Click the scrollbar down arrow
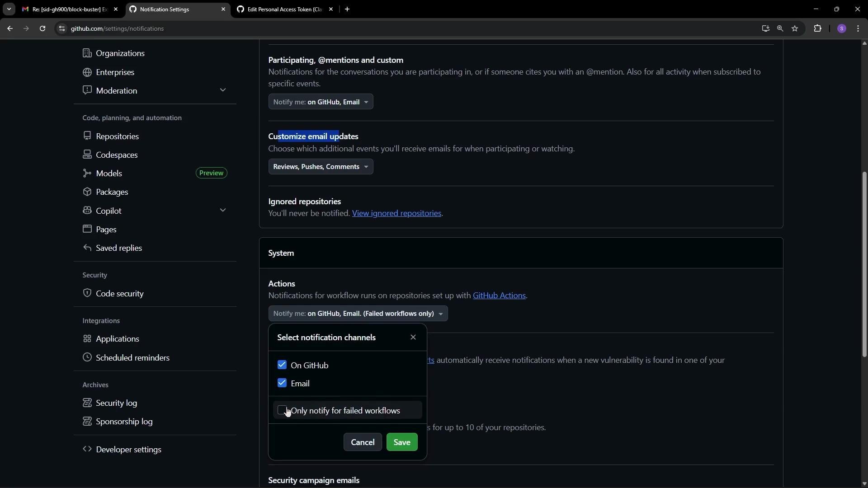This screenshot has width=868, height=488. point(864,483)
